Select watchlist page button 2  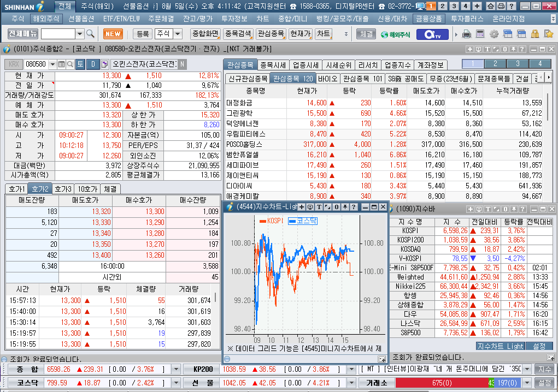point(495,64)
